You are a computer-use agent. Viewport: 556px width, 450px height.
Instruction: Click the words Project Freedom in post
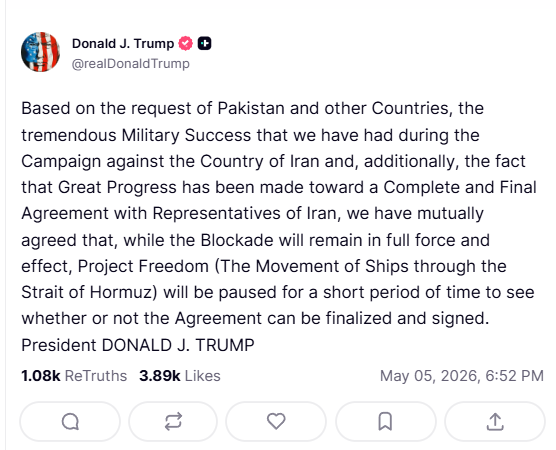(143, 266)
